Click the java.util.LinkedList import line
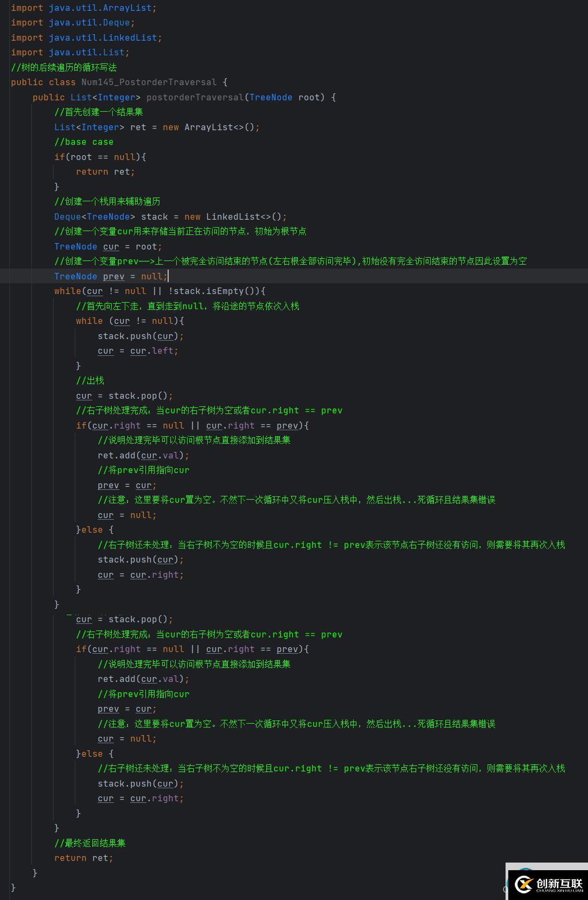 point(86,38)
